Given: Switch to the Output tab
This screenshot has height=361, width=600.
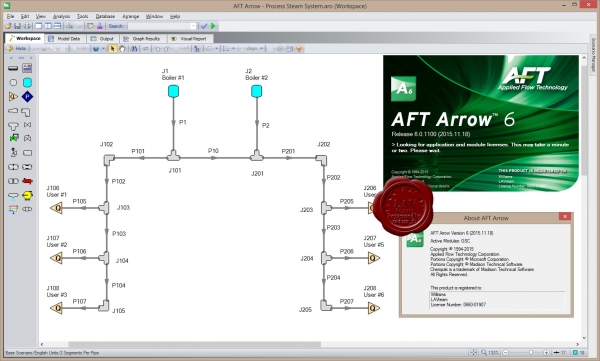Looking at the screenshot, I should (x=102, y=39).
